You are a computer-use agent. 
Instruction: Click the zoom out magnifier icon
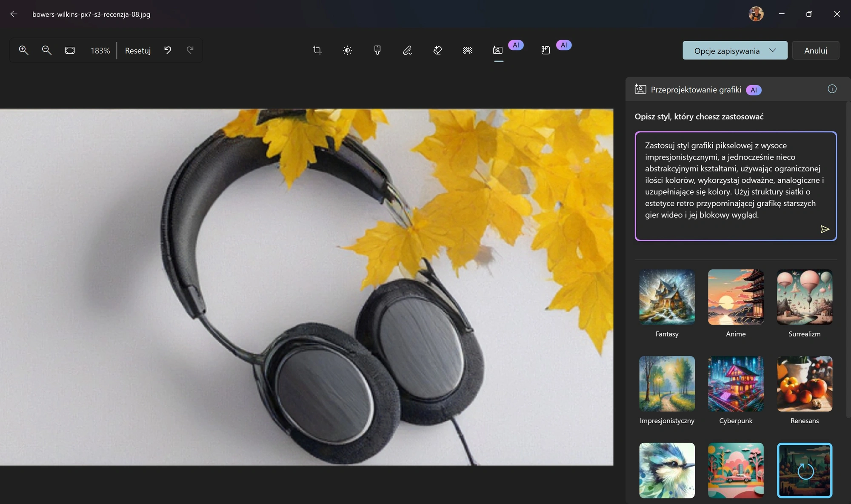pos(47,50)
